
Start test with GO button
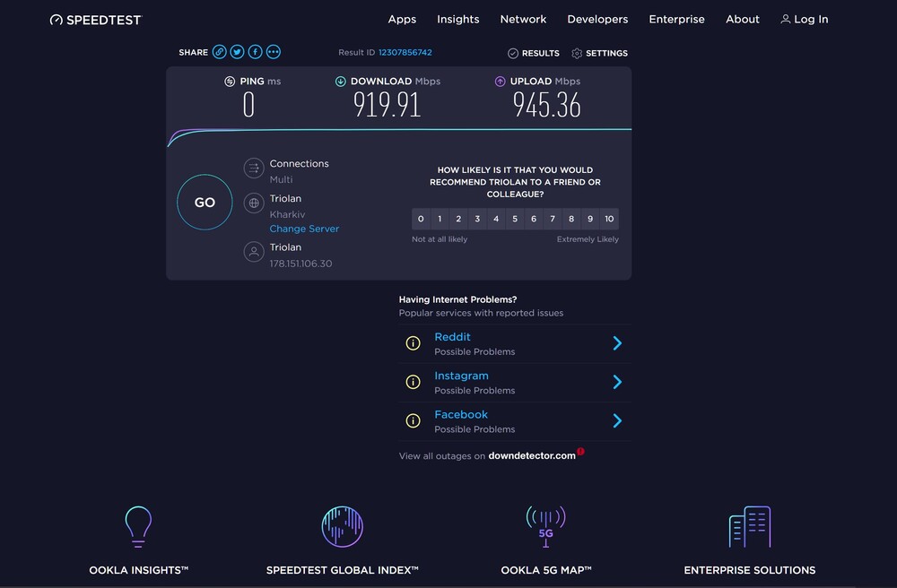205,203
